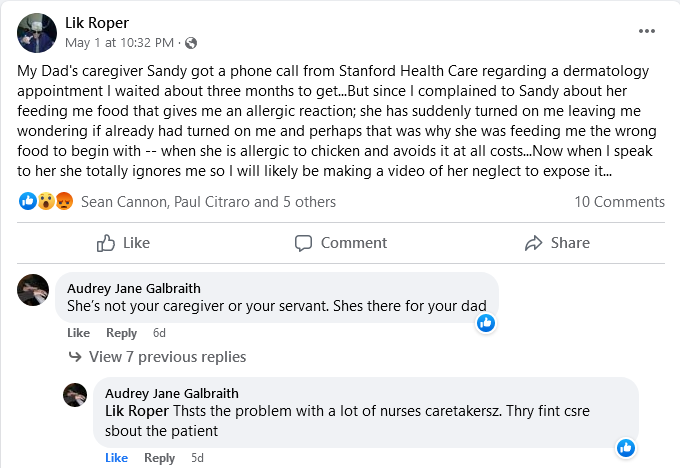The image size is (680, 468).
Task: Open the May 1 at 10:32 PM timestamp
Action: [x=122, y=43]
